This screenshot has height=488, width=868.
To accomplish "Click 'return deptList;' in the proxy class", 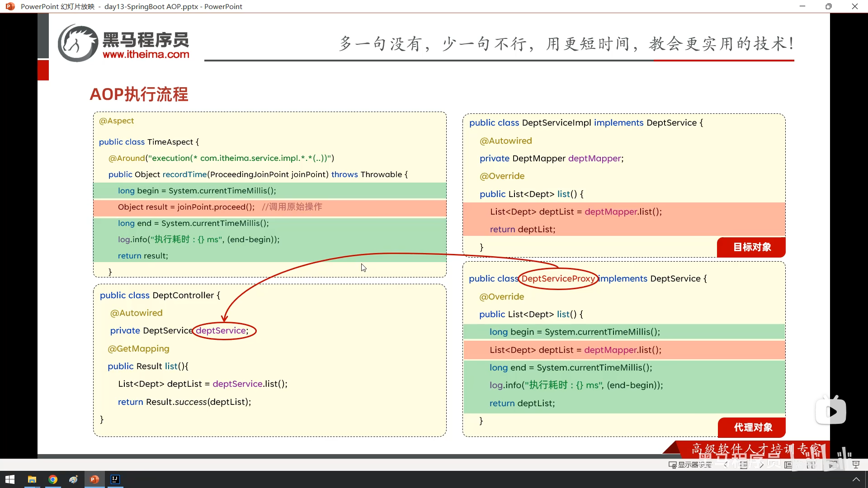I will (x=522, y=404).
